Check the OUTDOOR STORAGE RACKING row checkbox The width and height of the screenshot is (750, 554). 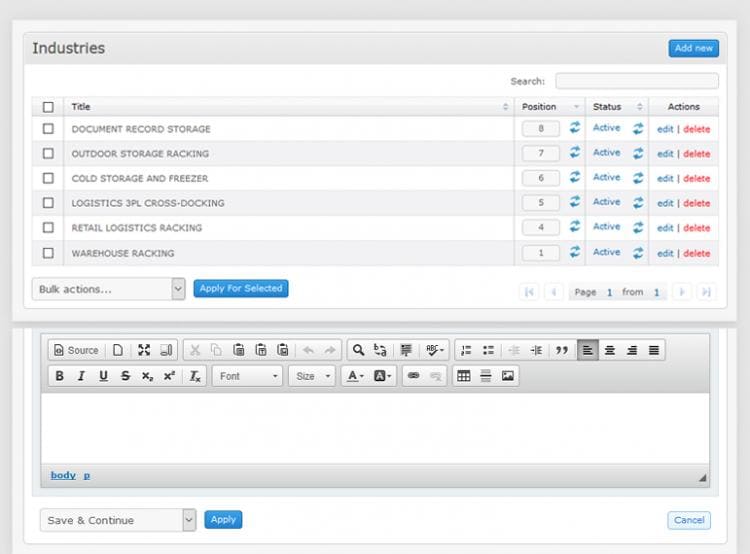(48, 154)
